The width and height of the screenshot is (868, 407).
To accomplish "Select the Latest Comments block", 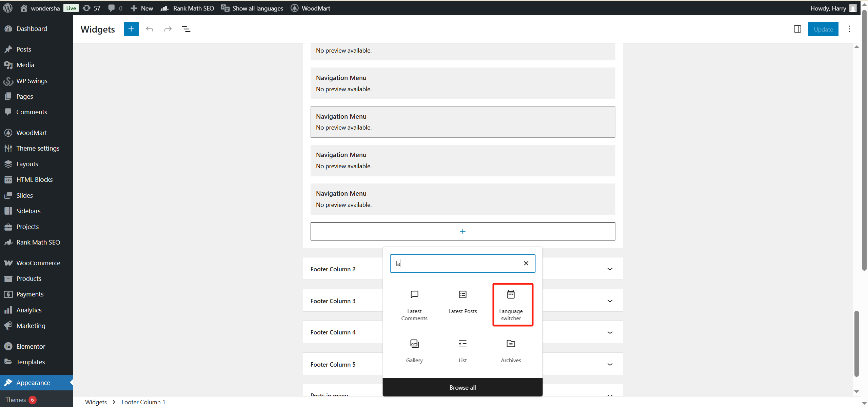I will (414, 304).
